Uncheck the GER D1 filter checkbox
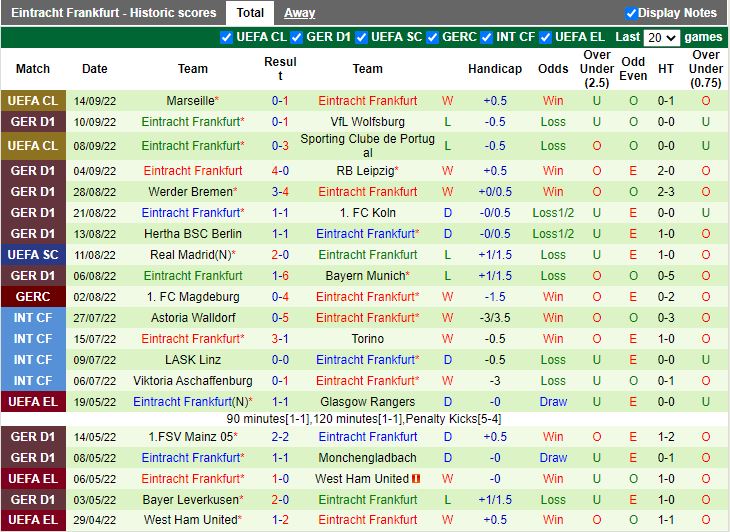 (296, 37)
